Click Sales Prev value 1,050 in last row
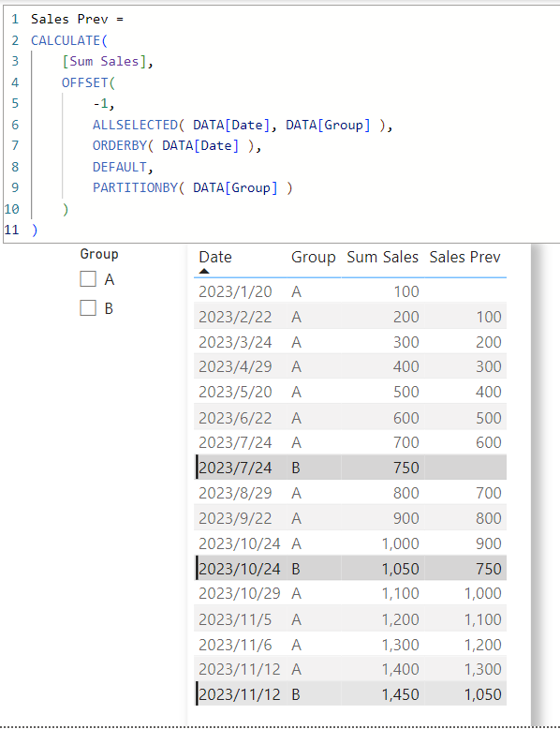 [482, 694]
